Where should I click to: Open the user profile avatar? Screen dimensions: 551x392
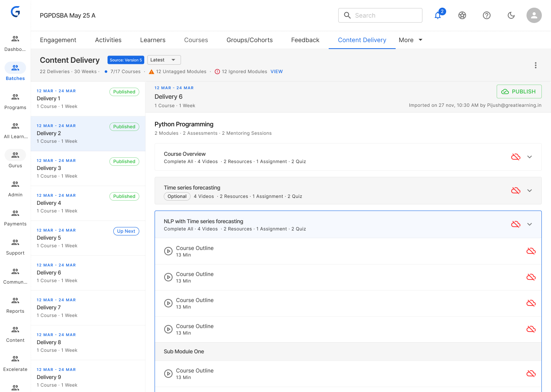[534, 15]
